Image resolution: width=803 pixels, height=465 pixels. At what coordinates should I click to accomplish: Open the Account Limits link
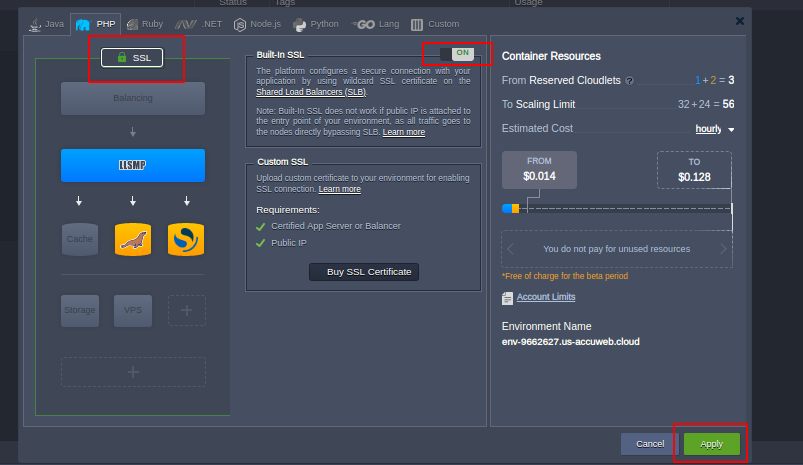click(x=545, y=297)
